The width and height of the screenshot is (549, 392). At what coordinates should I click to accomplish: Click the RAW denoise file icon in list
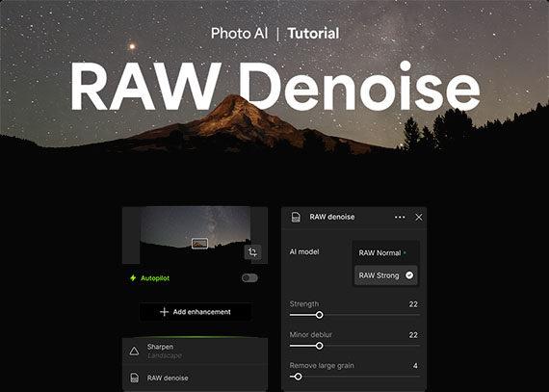coord(135,378)
